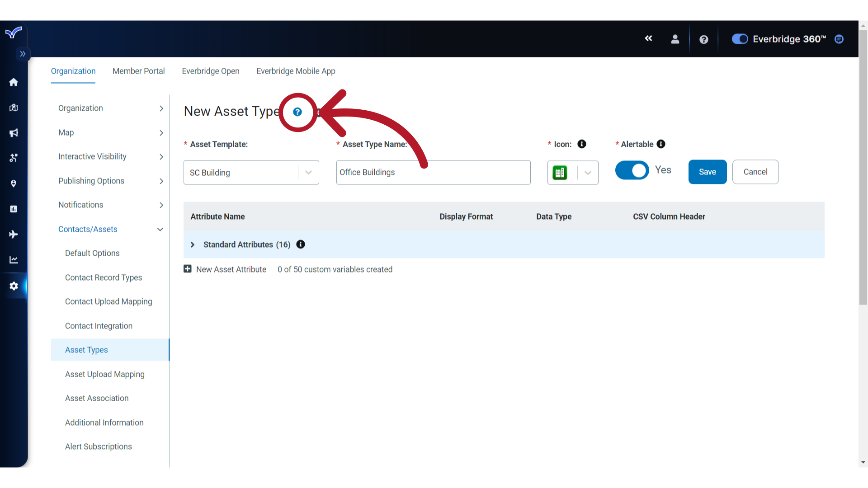
Task: Switch off the Everbridge 360 toggle
Action: 740,39
